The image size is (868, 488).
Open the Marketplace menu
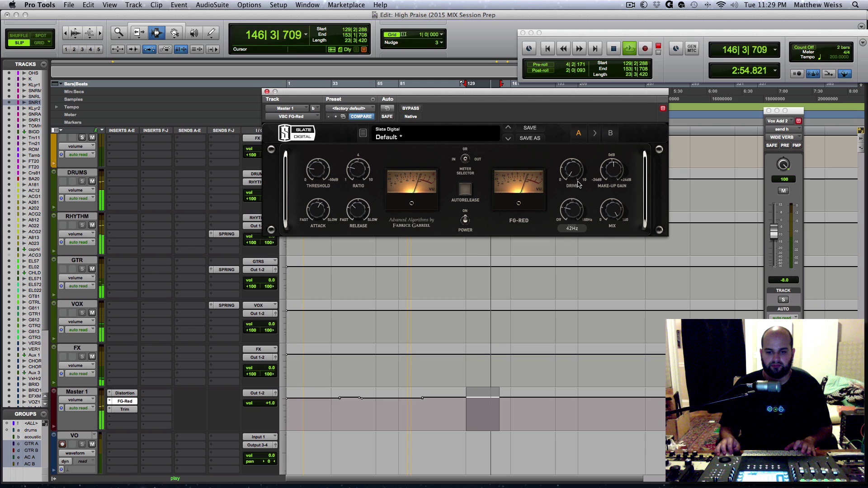coord(346,5)
